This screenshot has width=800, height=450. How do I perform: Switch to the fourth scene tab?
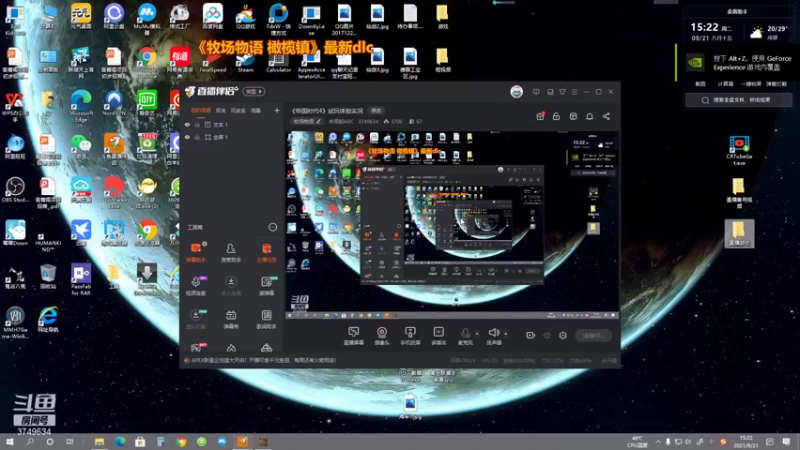pos(256,110)
